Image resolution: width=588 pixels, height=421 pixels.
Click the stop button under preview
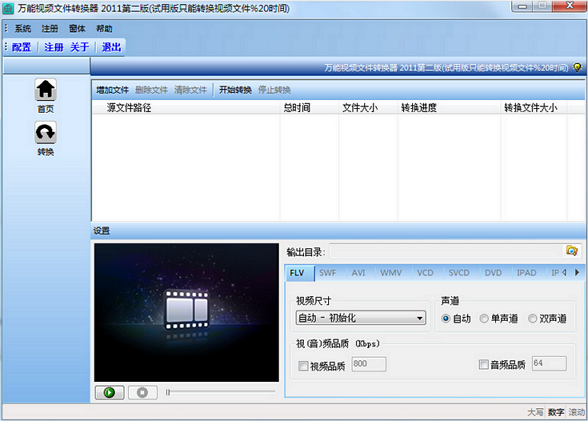142,393
